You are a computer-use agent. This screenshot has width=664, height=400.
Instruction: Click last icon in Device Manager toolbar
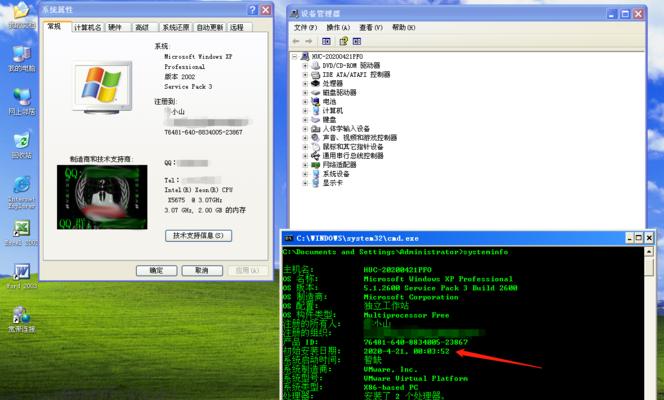357,41
